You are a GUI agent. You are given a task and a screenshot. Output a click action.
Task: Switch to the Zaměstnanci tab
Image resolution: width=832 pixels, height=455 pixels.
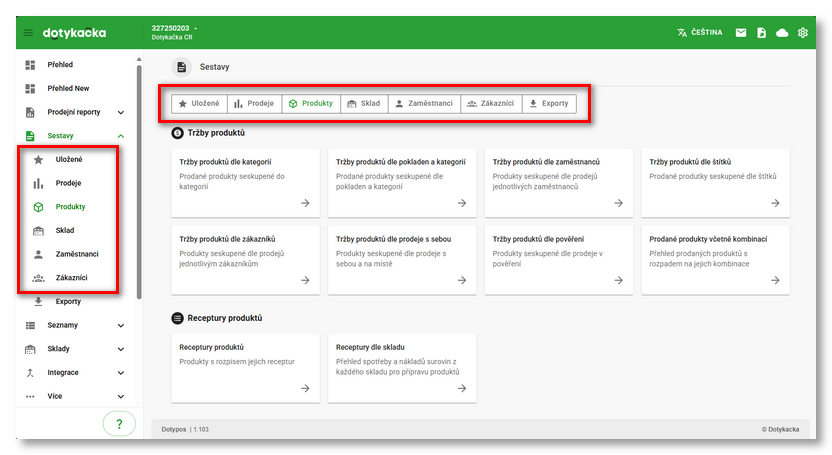click(424, 103)
